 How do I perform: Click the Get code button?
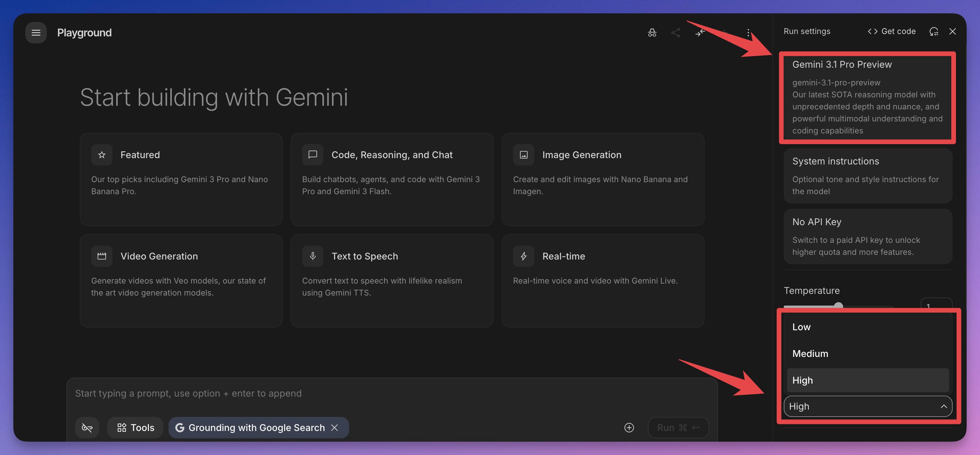click(892, 32)
